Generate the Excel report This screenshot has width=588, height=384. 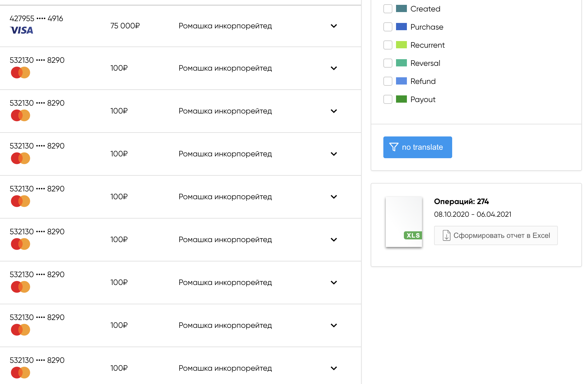point(496,235)
